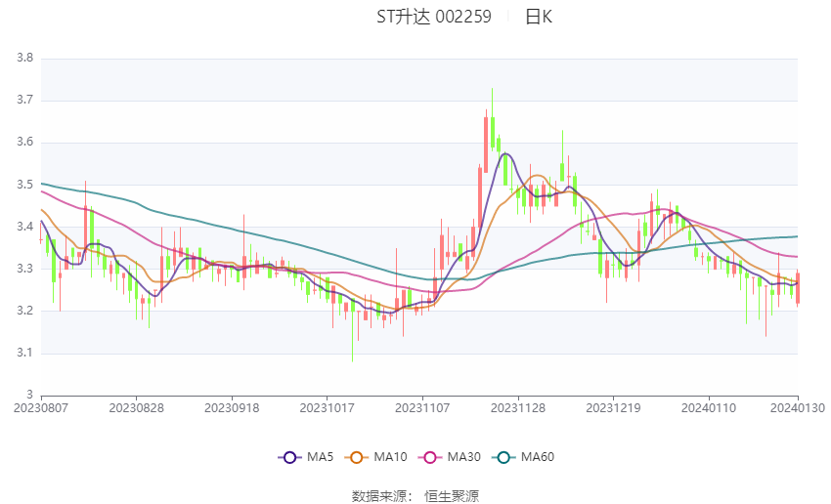Click the 20231219 x-axis date label

(x=613, y=408)
